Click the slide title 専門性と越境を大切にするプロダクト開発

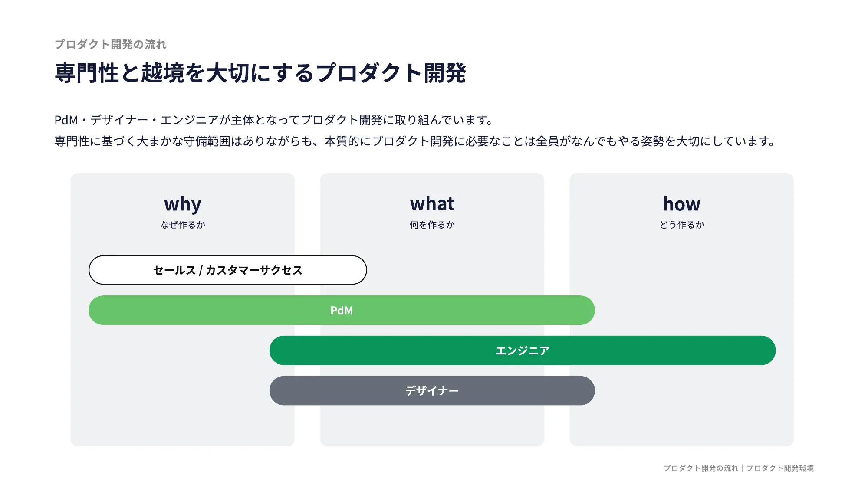coord(260,73)
